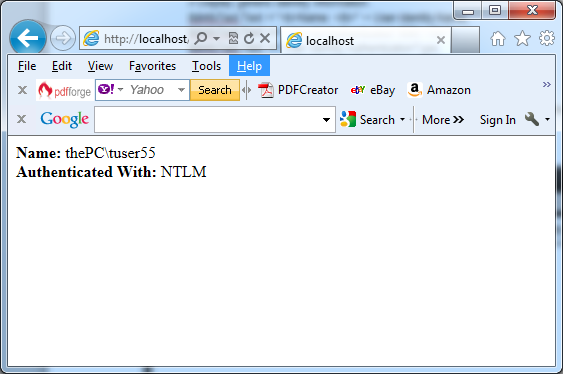
Task: Click the yellow Search button
Action: tap(215, 90)
